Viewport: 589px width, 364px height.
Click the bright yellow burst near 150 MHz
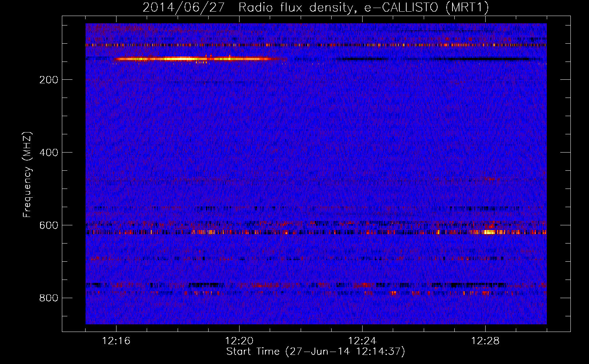tap(197, 59)
